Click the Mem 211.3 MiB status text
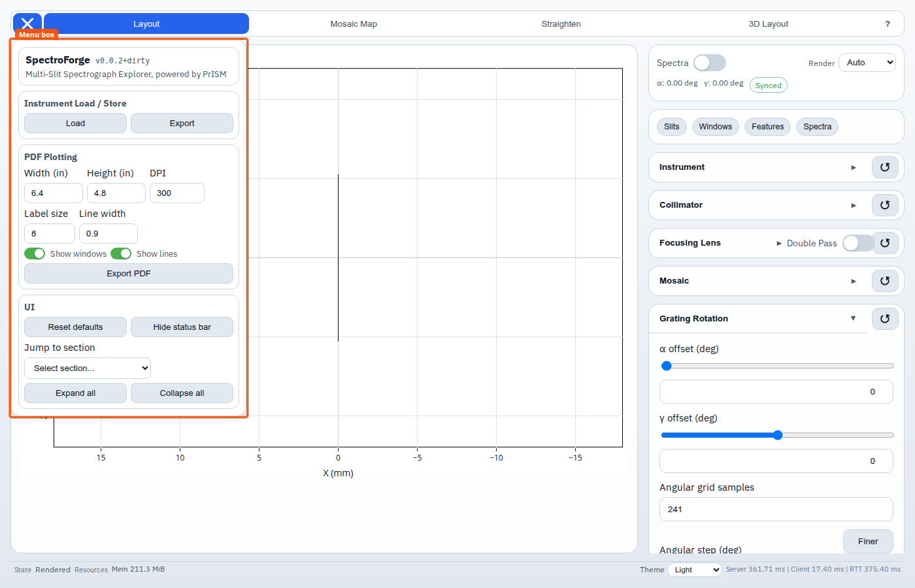The image size is (915, 588). (138, 570)
